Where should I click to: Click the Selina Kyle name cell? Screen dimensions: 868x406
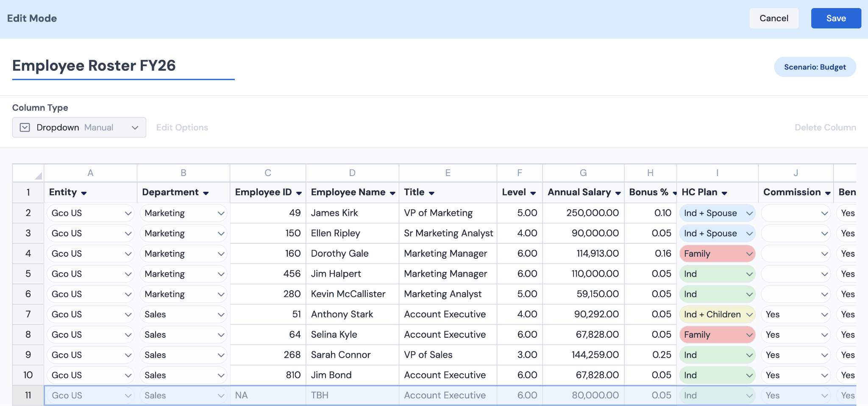pyautogui.click(x=352, y=335)
